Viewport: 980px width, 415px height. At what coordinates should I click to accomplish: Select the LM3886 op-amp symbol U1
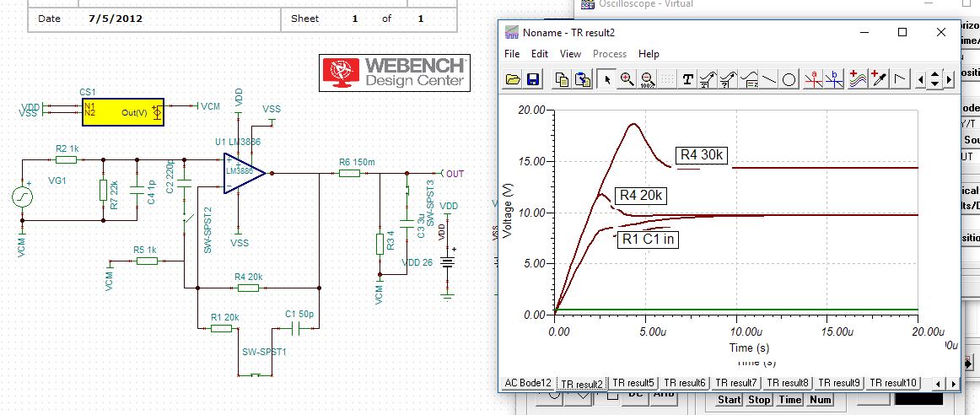click(244, 173)
